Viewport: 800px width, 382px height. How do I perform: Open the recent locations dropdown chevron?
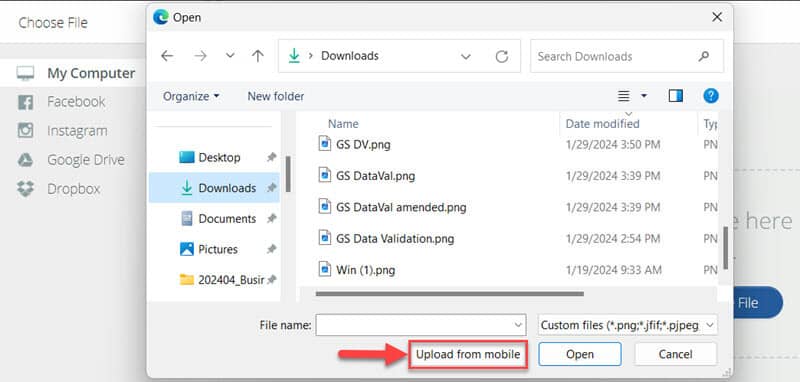(x=230, y=56)
